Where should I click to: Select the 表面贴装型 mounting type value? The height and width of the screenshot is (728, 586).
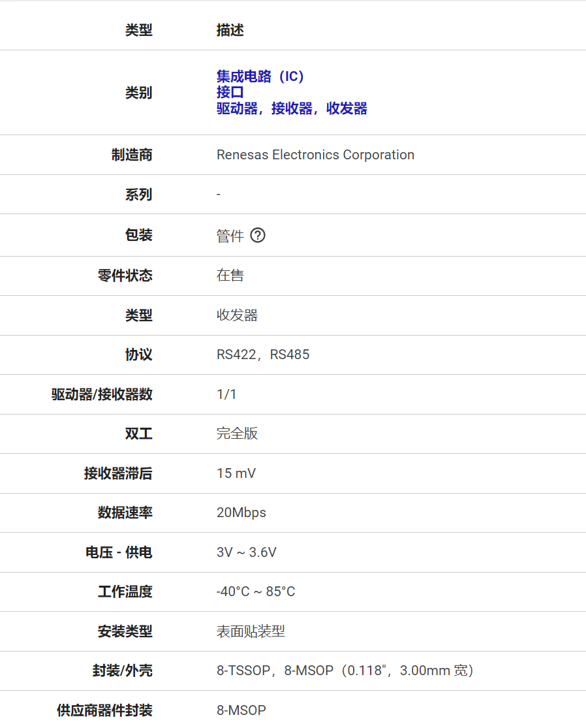251,631
